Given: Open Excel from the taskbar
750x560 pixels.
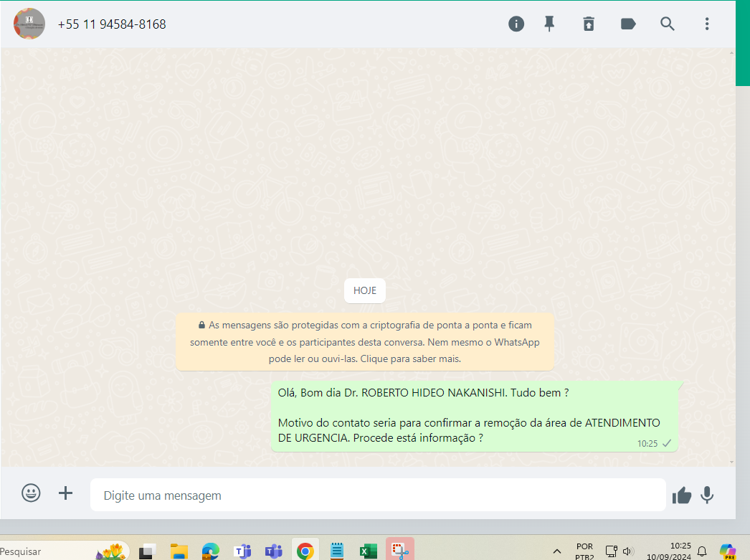Looking at the screenshot, I should tap(369, 551).
